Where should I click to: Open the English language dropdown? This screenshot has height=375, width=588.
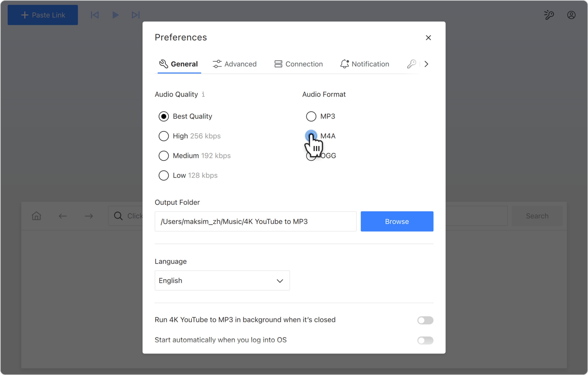tap(222, 281)
